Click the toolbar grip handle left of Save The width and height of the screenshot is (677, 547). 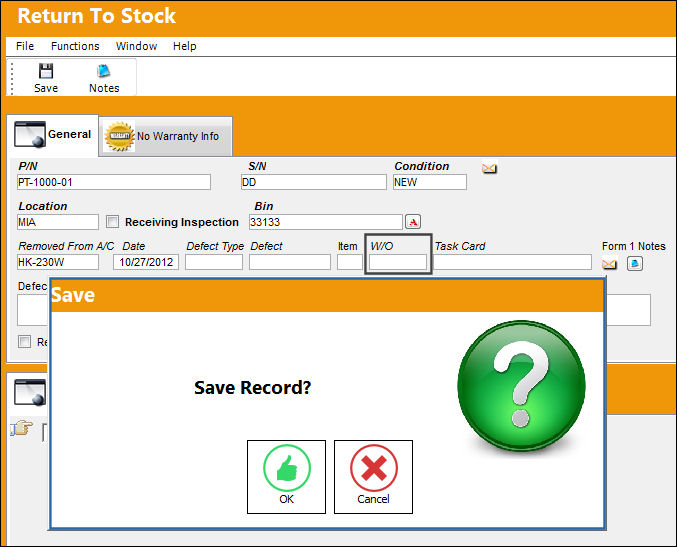click(12, 78)
